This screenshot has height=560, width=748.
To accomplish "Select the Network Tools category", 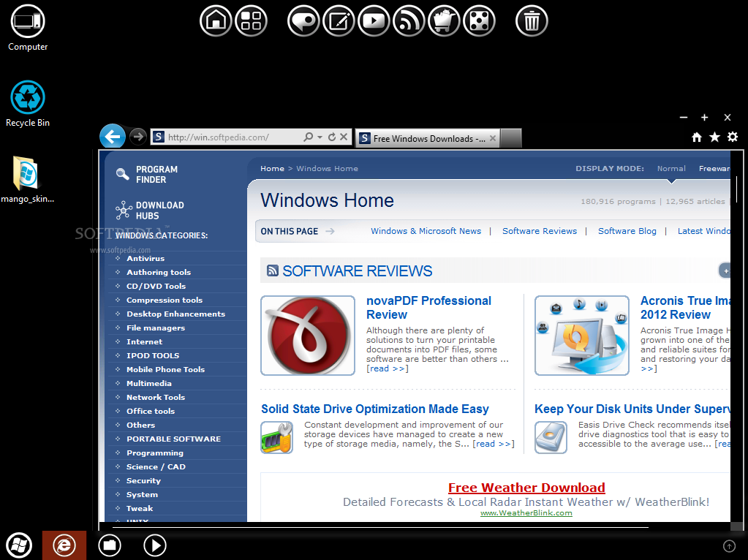I will coord(156,396).
